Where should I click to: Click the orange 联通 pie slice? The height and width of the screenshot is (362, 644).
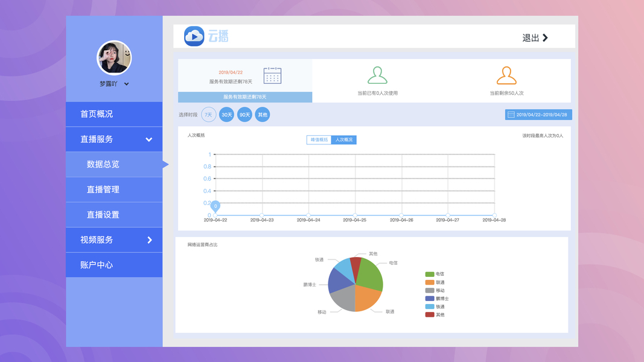[366, 297]
